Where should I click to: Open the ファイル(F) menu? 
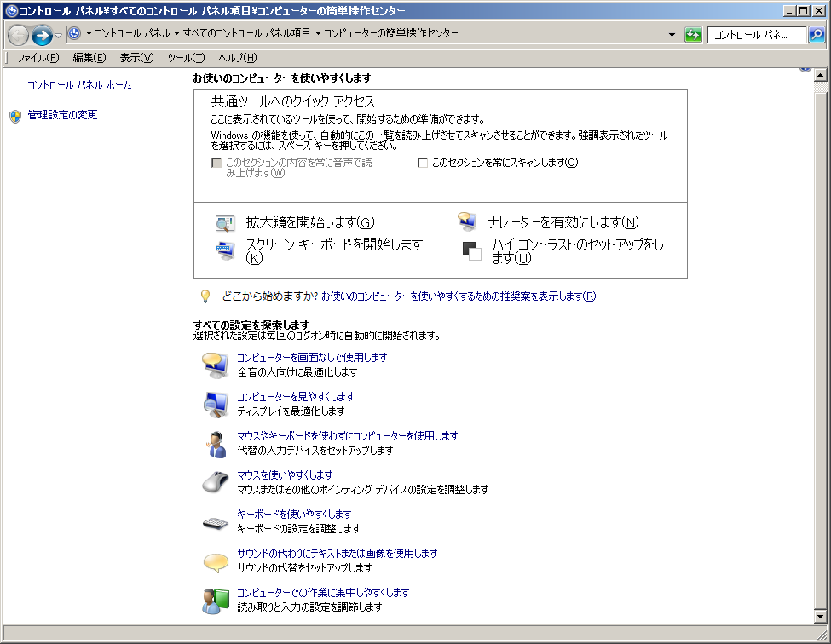pyautogui.click(x=38, y=58)
